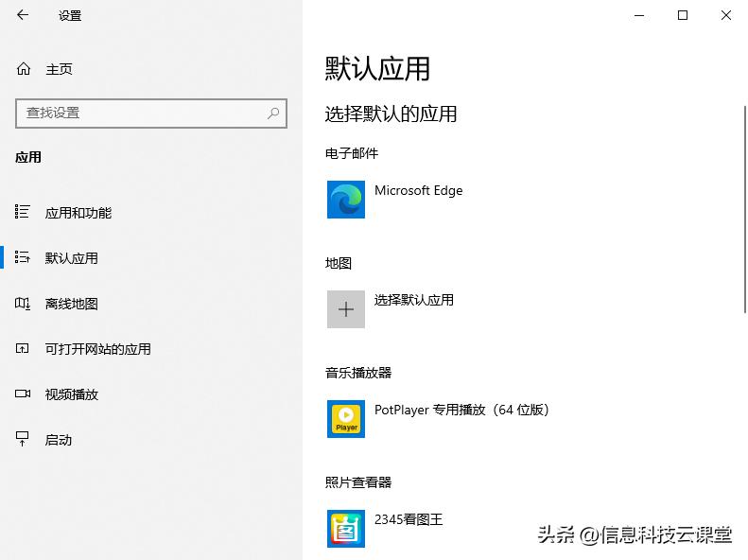Close the Settings window

click(x=726, y=15)
